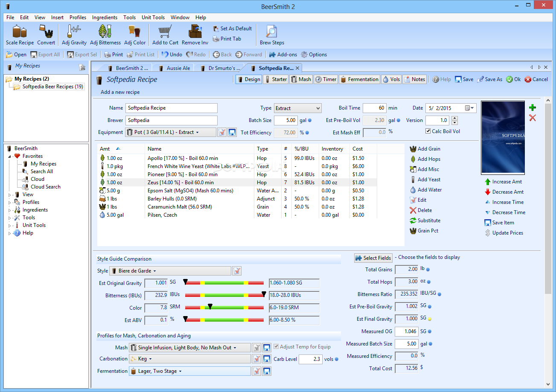The height and width of the screenshot is (392, 556).
Task: Open the recipe Type dropdown
Action: 297,108
